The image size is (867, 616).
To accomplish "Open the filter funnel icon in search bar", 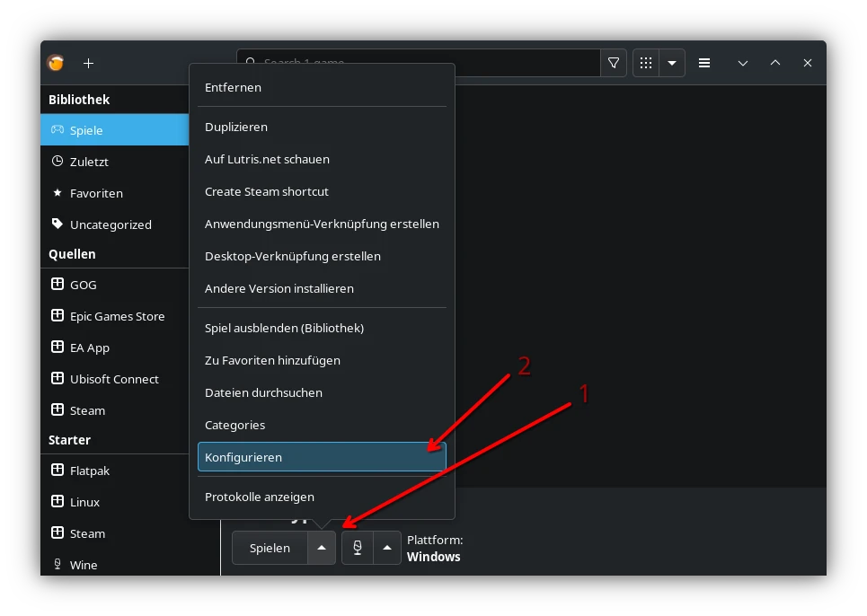I will [x=614, y=63].
